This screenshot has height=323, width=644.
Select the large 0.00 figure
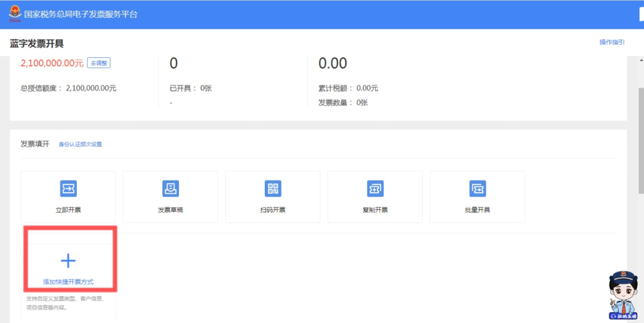[x=333, y=63]
